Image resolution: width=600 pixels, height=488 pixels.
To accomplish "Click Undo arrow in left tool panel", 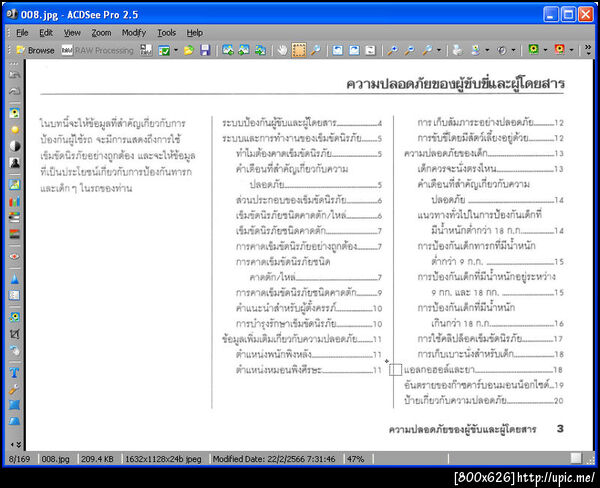I will click(x=15, y=75).
